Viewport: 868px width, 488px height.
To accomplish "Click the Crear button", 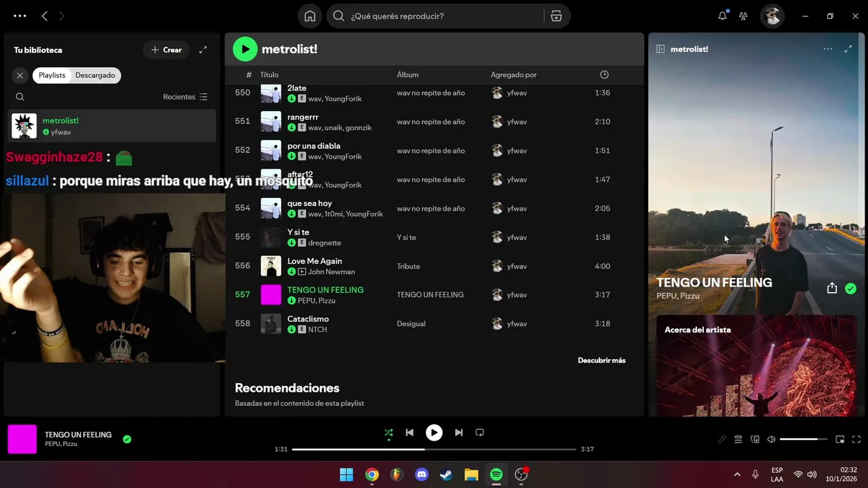I will click(166, 49).
